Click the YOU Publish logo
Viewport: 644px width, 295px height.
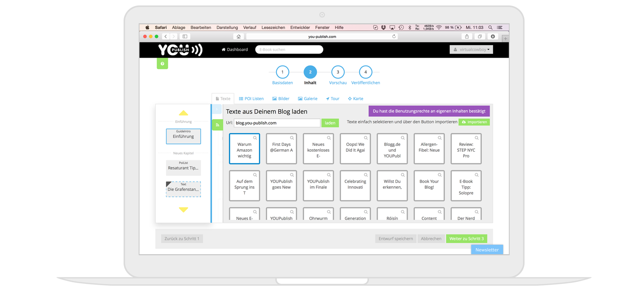click(180, 50)
